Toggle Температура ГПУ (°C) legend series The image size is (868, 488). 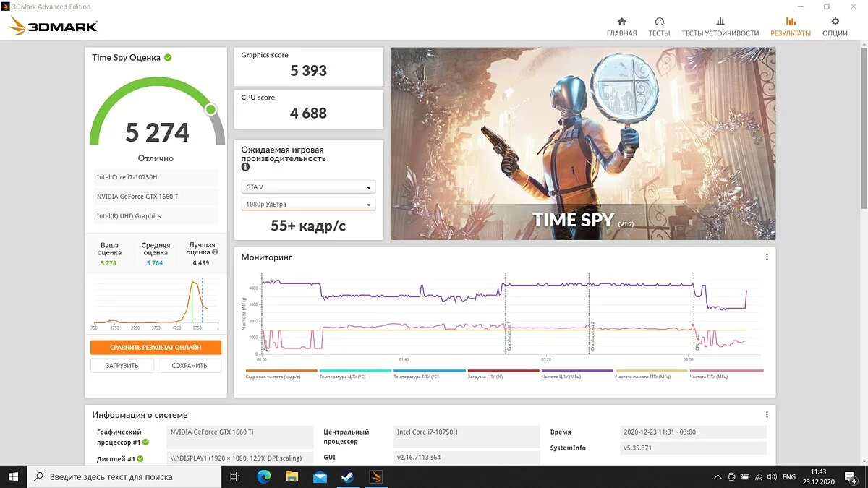pos(429,374)
